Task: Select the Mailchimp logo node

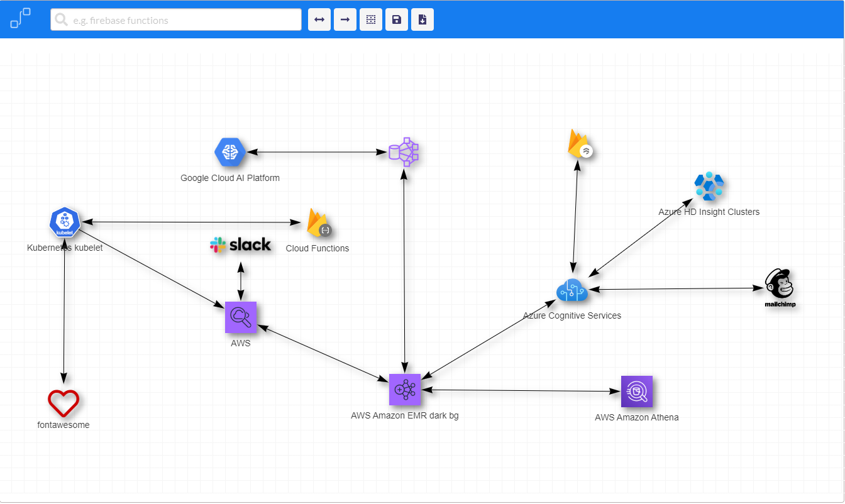Action: (779, 288)
